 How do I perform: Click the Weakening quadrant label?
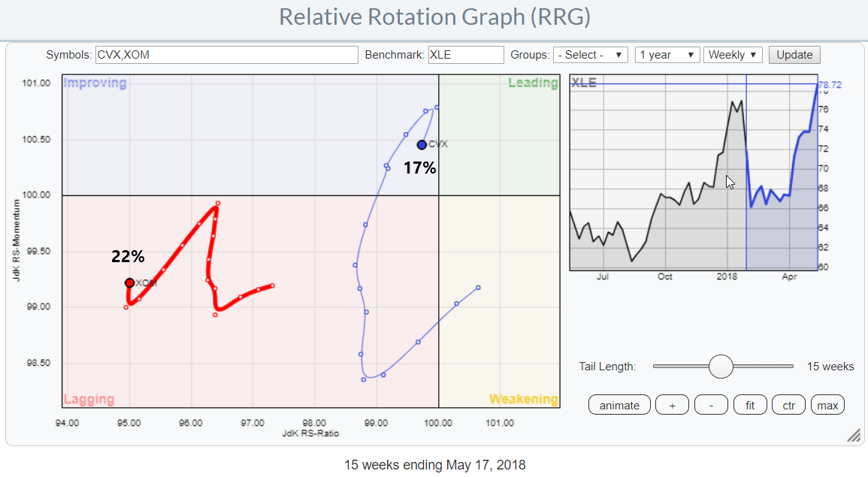click(x=524, y=399)
